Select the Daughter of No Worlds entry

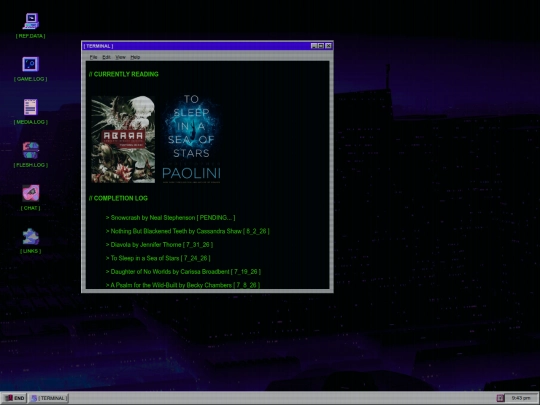(183, 271)
